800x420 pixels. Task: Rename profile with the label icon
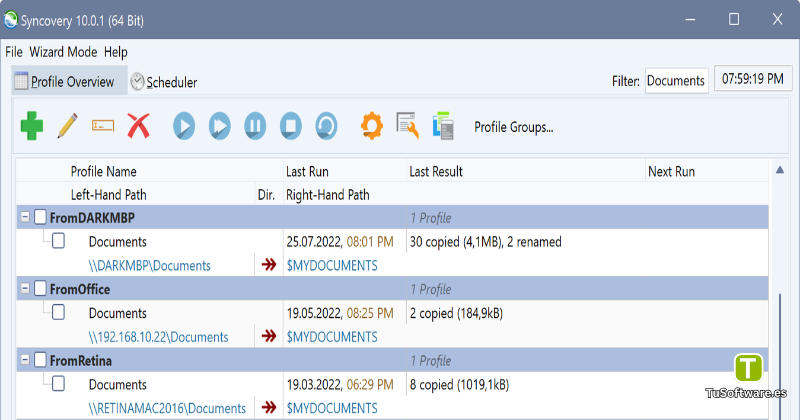click(x=103, y=126)
